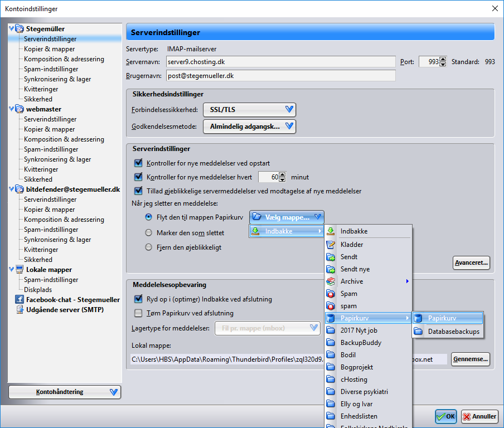
Task: Choose Sendt nye in the folder menu
Action: (x=369, y=269)
